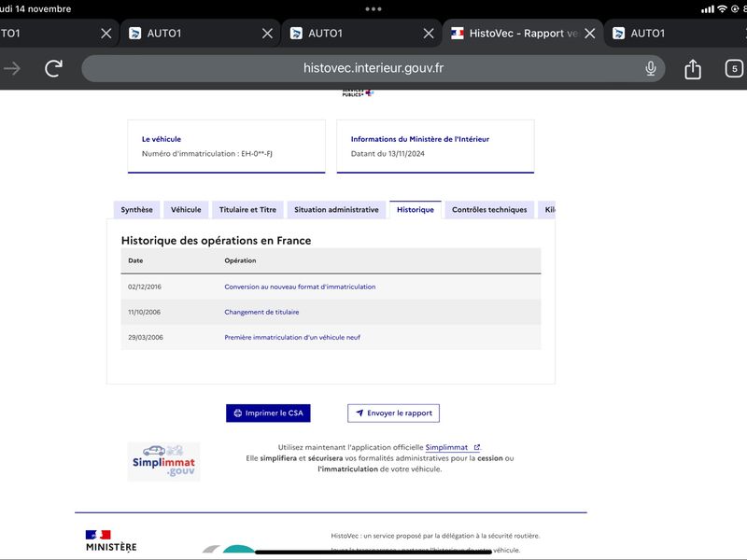Open the Contrôles techniques tab
Viewport: 747px width, 560px height.
(x=489, y=209)
